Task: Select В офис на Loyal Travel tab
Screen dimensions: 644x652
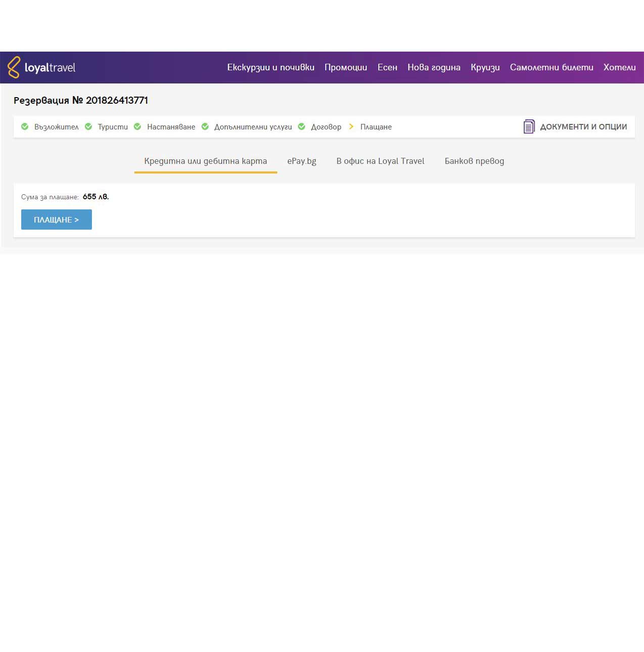Action: point(381,161)
